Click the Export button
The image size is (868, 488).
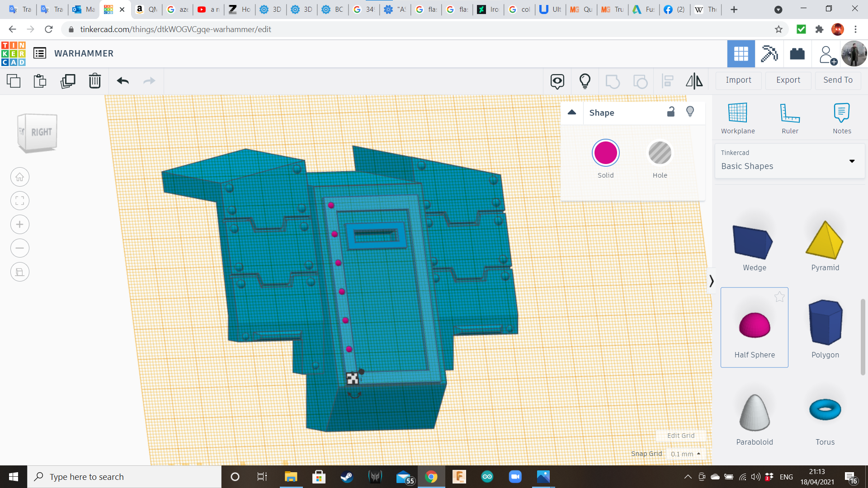[788, 80]
